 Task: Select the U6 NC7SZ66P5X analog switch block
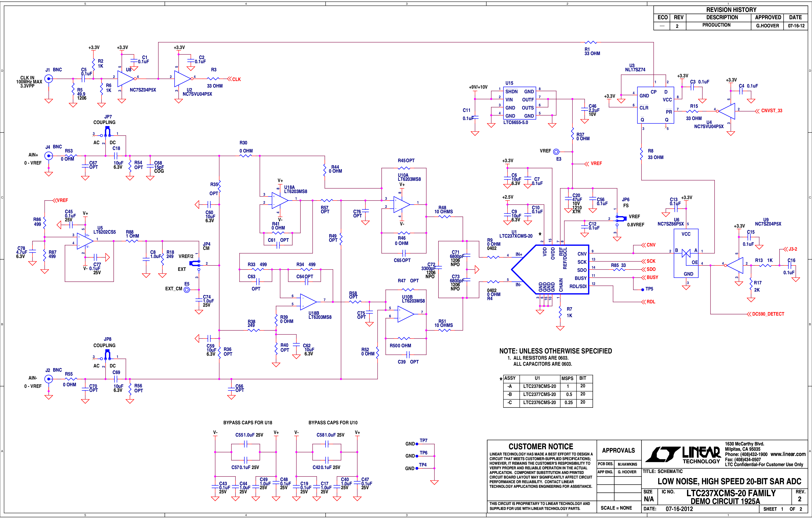pos(686,253)
